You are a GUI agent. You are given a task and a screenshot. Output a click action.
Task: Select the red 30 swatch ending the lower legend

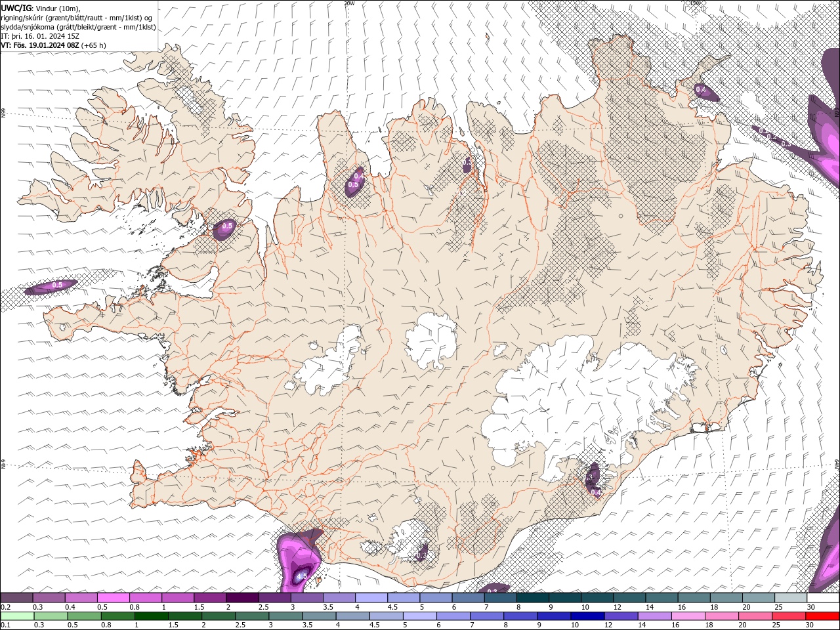click(x=822, y=616)
